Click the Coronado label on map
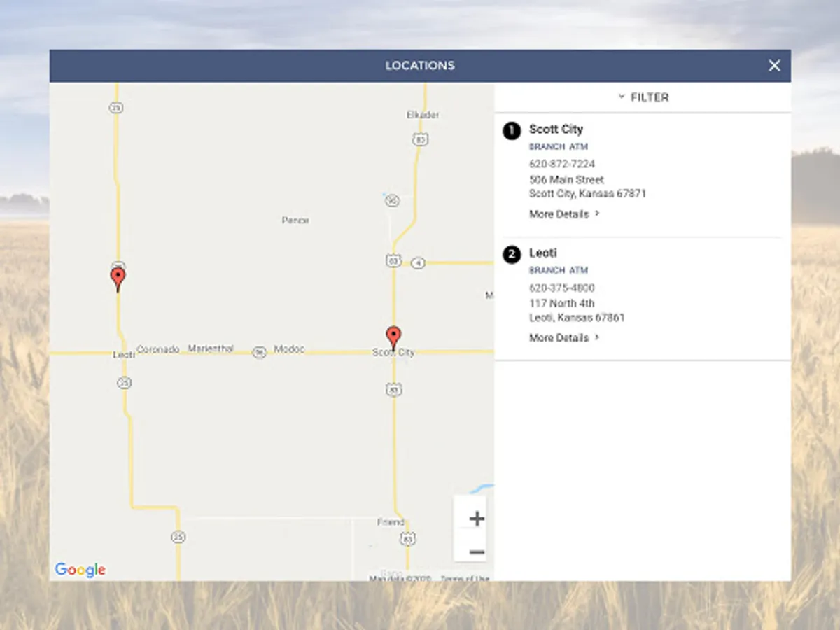840x630 pixels. pyautogui.click(x=158, y=349)
